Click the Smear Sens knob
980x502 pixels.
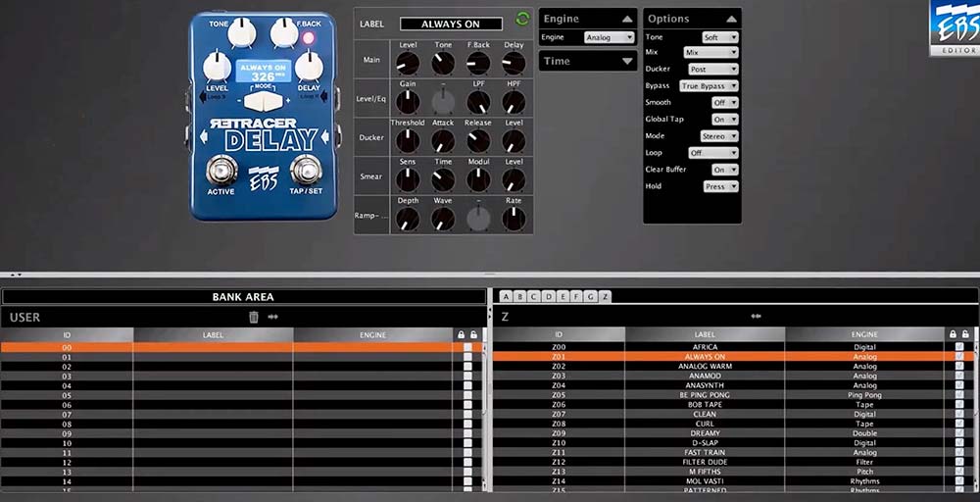pos(408,179)
